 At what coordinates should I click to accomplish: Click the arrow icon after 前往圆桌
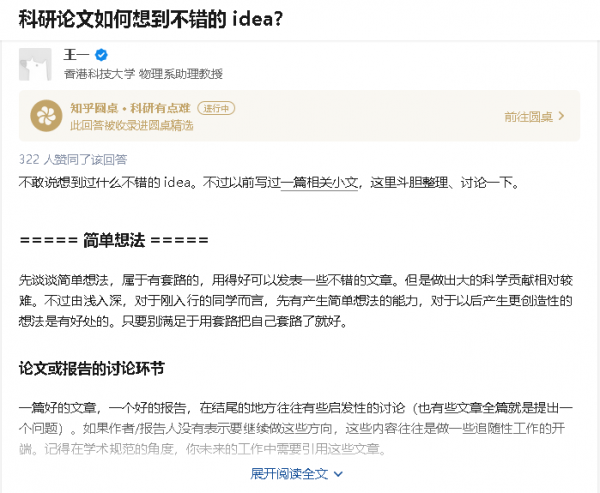click(x=561, y=116)
